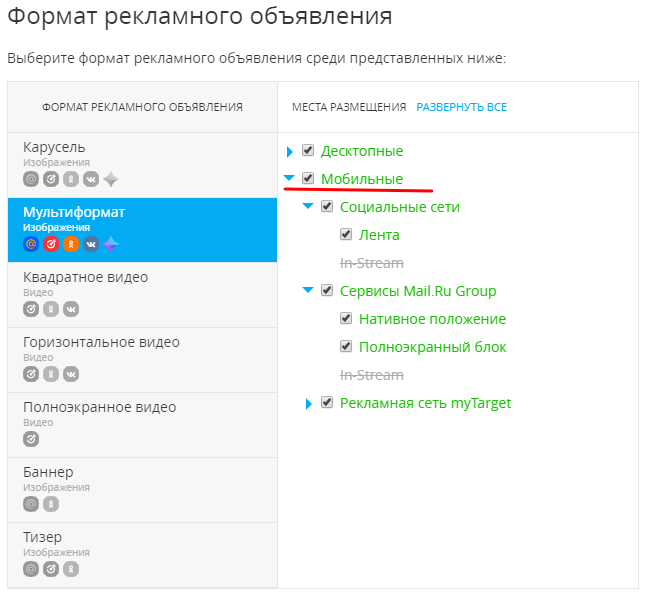Screen dimensions: 645x595
Task: Toggle Рекламная сеть myTarget checkbox
Action: 327,402
